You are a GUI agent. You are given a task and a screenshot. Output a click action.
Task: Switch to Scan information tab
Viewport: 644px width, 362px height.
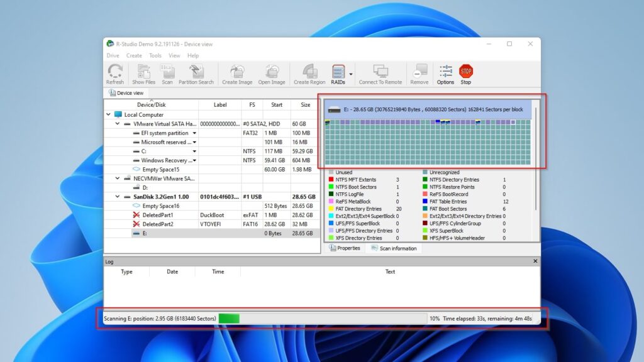tap(394, 248)
